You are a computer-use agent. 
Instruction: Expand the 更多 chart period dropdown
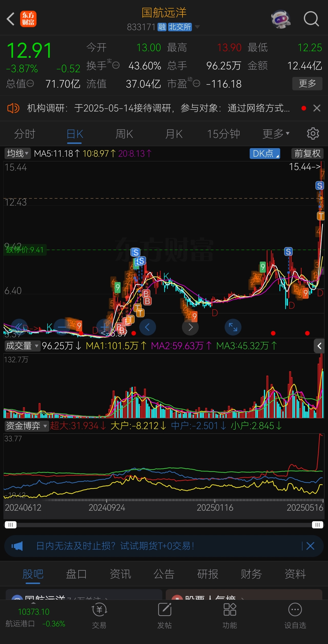[x=276, y=134]
